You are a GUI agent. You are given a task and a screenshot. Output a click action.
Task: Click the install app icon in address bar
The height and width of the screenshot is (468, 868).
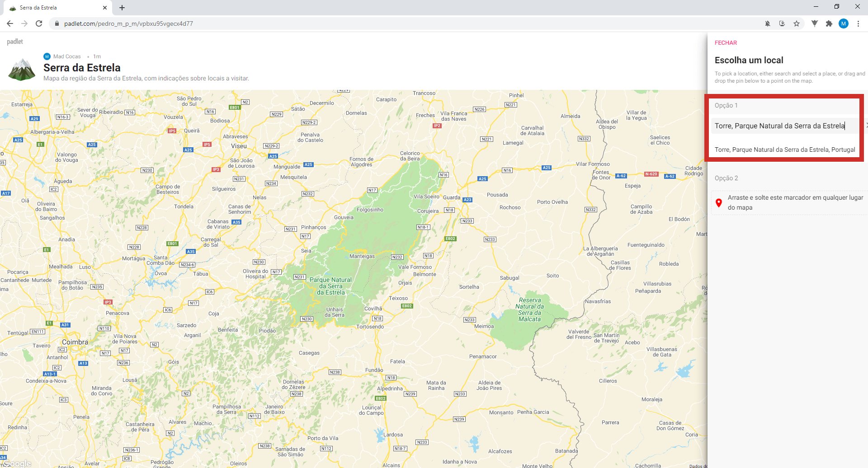pos(782,23)
